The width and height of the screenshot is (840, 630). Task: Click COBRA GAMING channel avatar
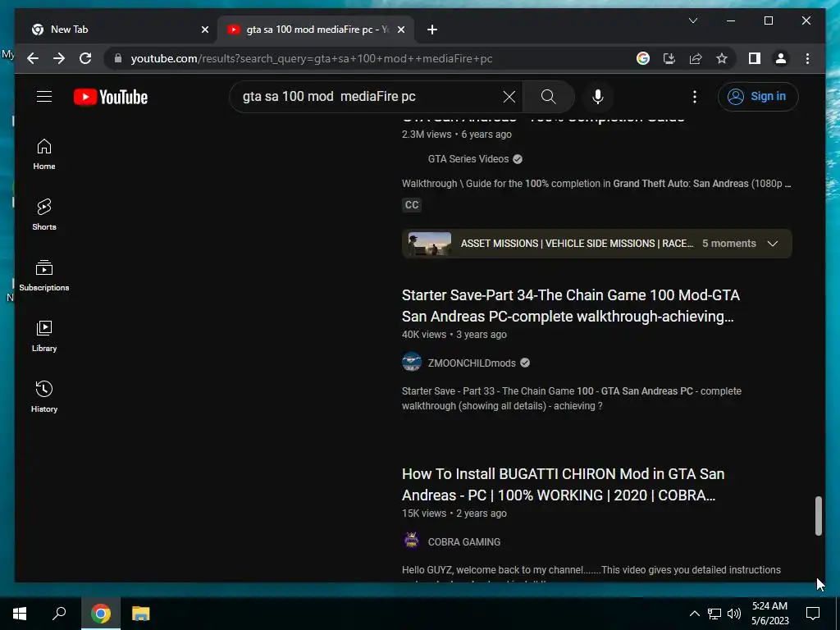(412, 541)
